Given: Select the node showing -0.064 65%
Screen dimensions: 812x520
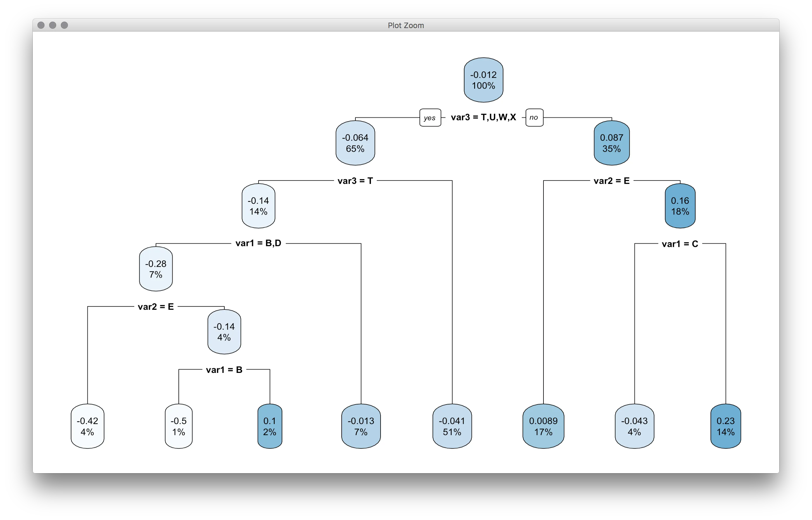Looking at the screenshot, I should click(x=355, y=143).
